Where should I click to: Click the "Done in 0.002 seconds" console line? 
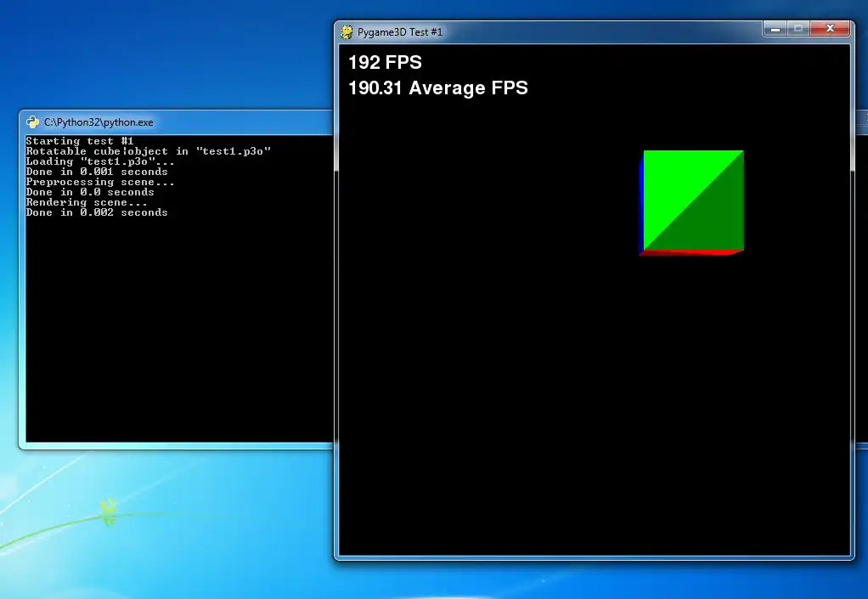(x=97, y=212)
